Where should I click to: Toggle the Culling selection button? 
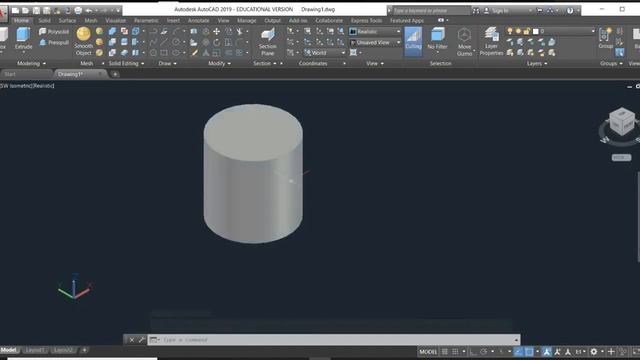click(x=413, y=41)
